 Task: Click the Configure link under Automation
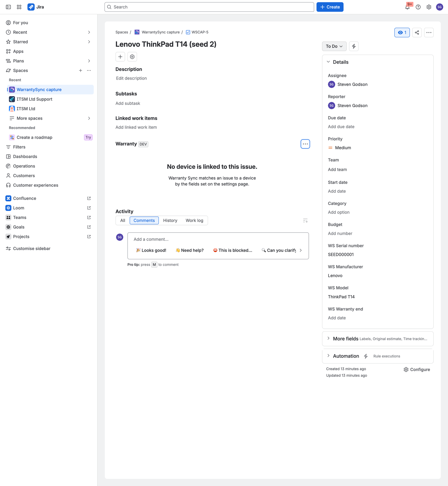[417, 370]
